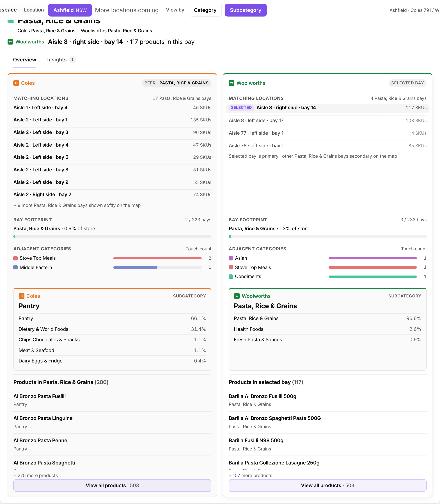Image resolution: width=440 pixels, height=504 pixels.
Task: Click View all products button in Coles panel
Action: point(112,485)
